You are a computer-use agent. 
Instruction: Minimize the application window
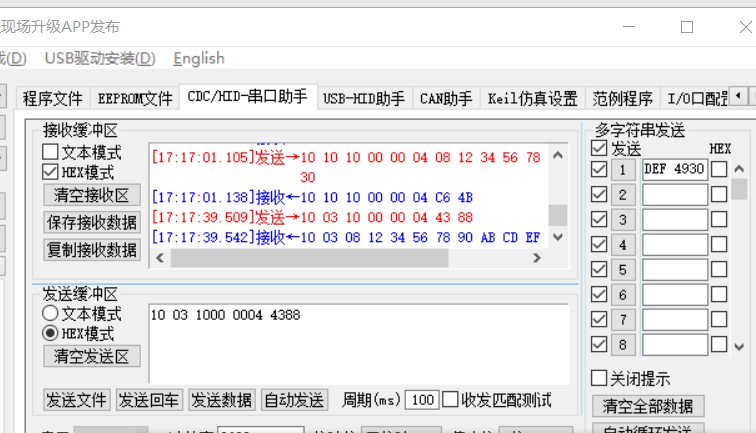point(629,27)
